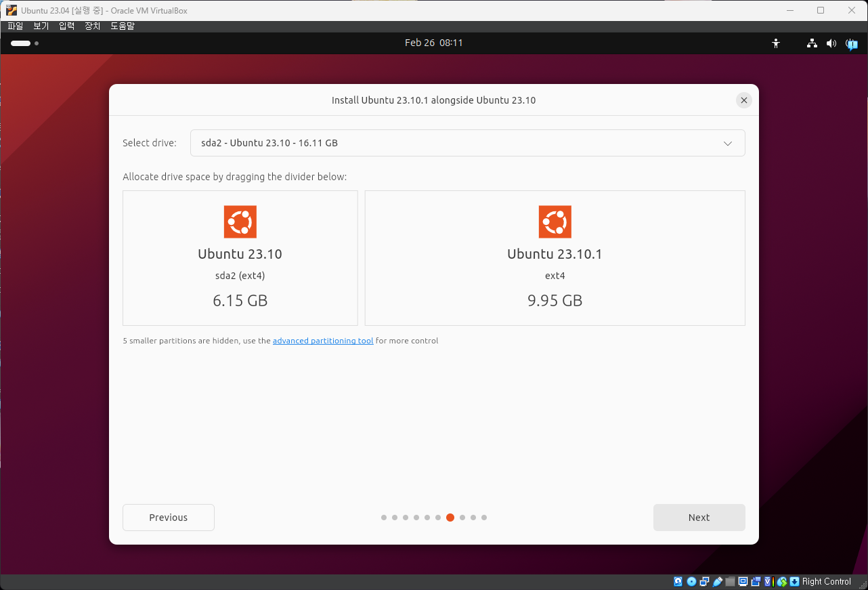This screenshot has width=868, height=590.
Task: Open the 보기 menu in VirtualBox
Action: [41, 26]
